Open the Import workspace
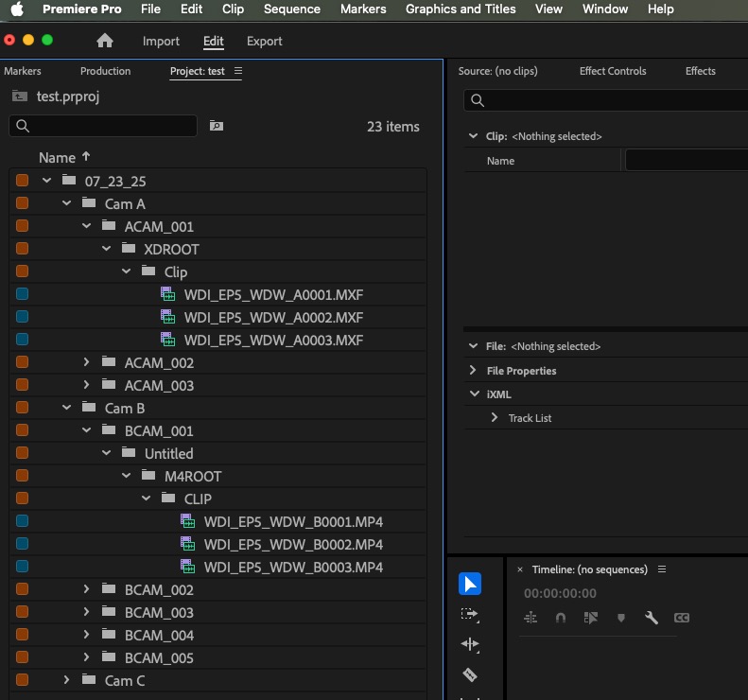748x700 pixels. 161,42
